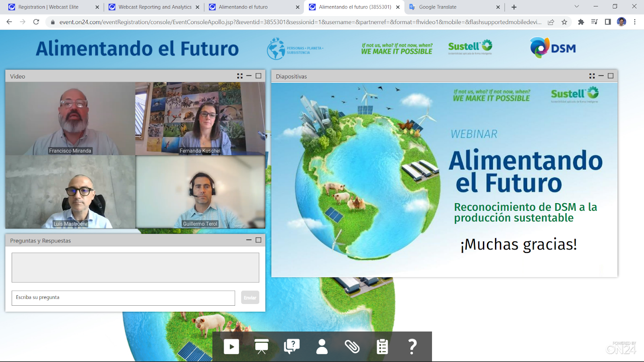Click the Escriba su pregunta input field
This screenshot has width=644, height=362.
123,298
